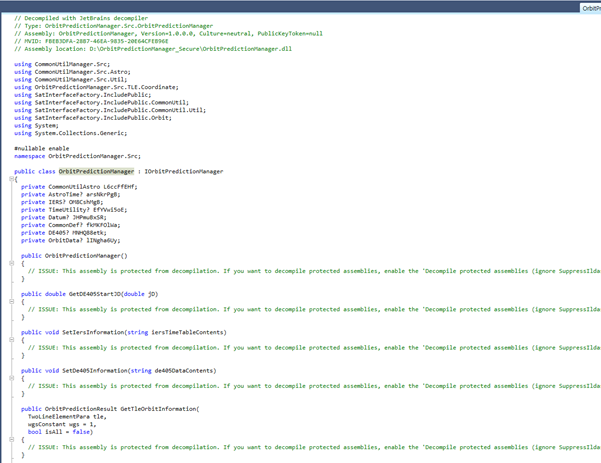Click 'using SatInterfaceFactory.IncludePublic;' line

point(83,95)
